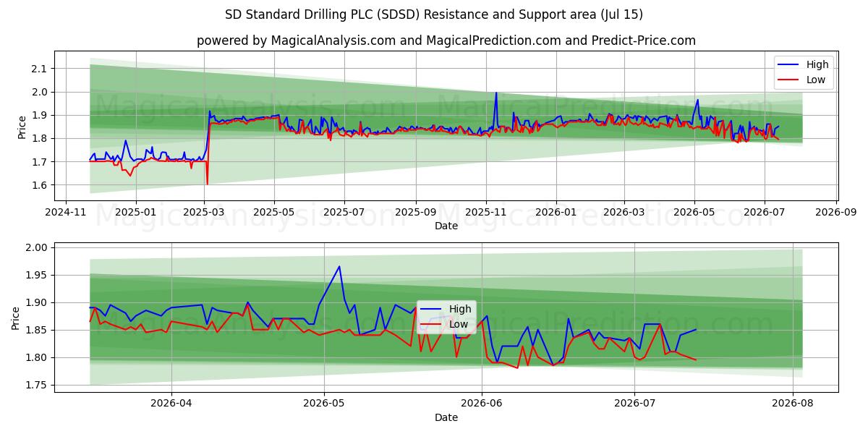Click the bottom chart 'Date' x-axis label
Image resolution: width=868 pixels, height=434 pixels.
(x=446, y=417)
